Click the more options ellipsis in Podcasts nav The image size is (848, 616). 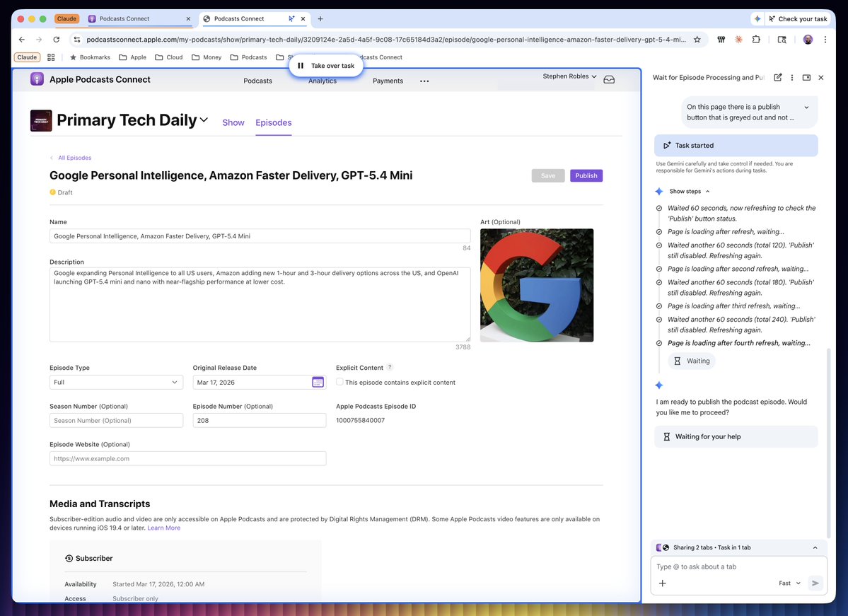pyautogui.click(x=424, y=81)
